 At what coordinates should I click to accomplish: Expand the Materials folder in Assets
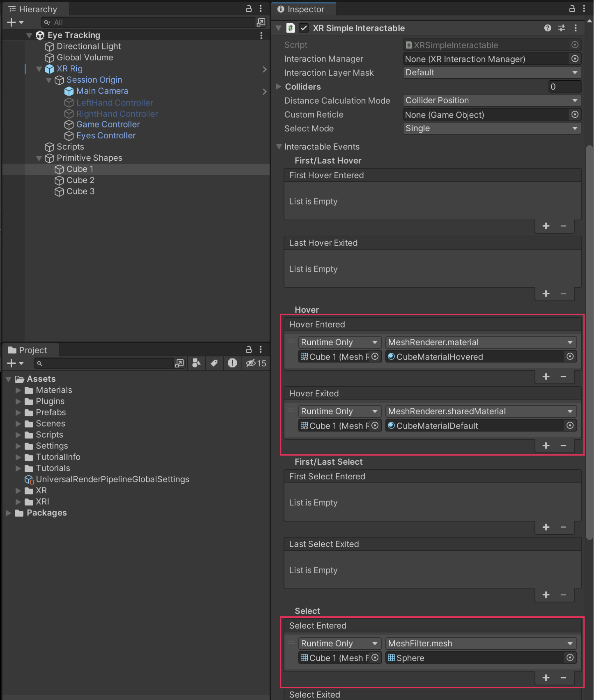tap(18, 390)
